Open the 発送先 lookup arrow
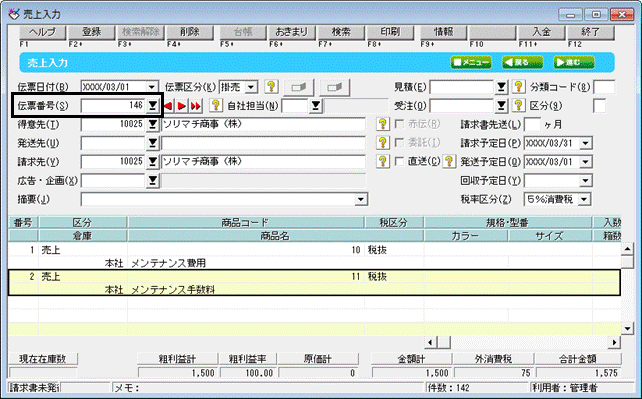The image size is (642, 399). click(x=153, y=143)
